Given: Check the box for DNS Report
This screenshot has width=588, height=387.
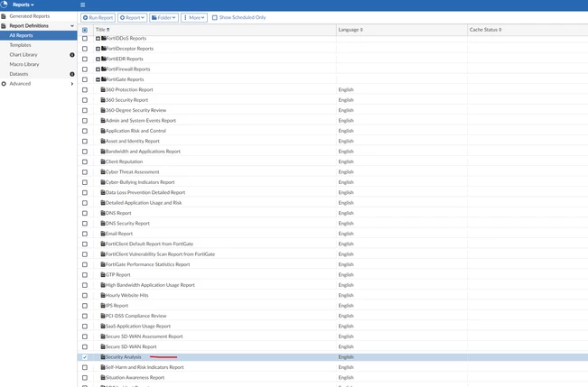Looking at the screenshot, I should (x=85, y=213).
